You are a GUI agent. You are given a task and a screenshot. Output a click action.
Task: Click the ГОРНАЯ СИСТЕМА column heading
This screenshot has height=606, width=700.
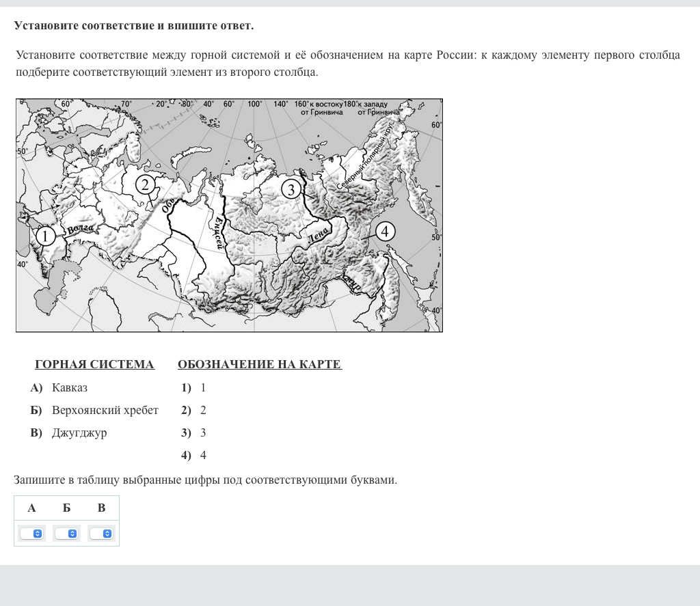(94, 365)
